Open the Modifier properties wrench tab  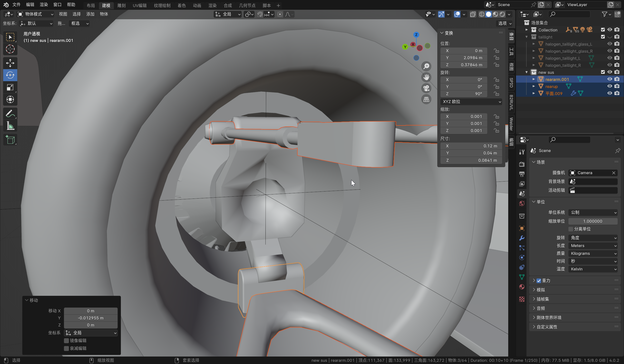(521, 238)
